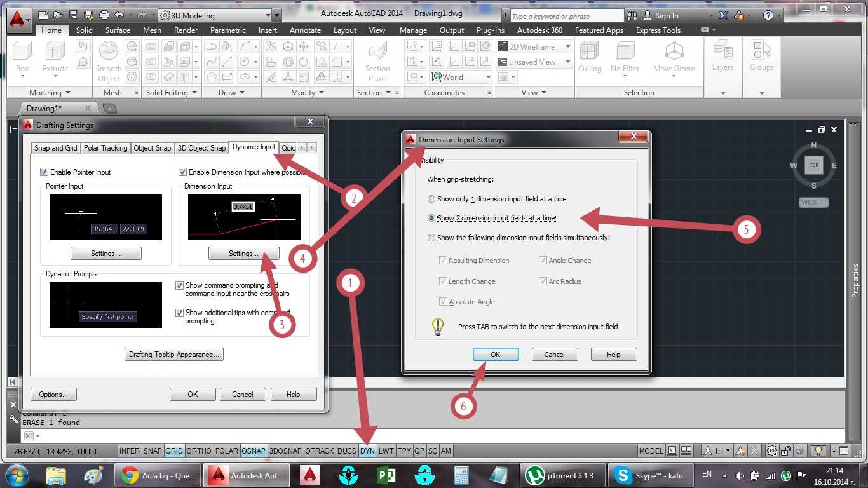
Task: Switch to Snap and Grid tab
Action: (56, 148)
